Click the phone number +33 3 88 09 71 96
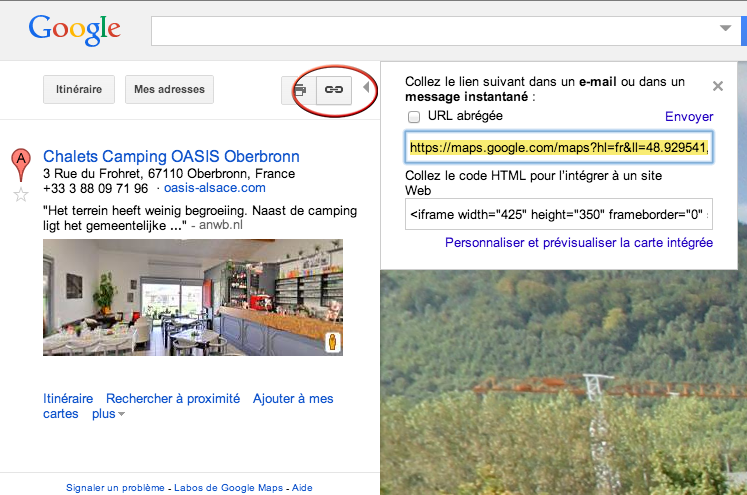 click(95, 188)
